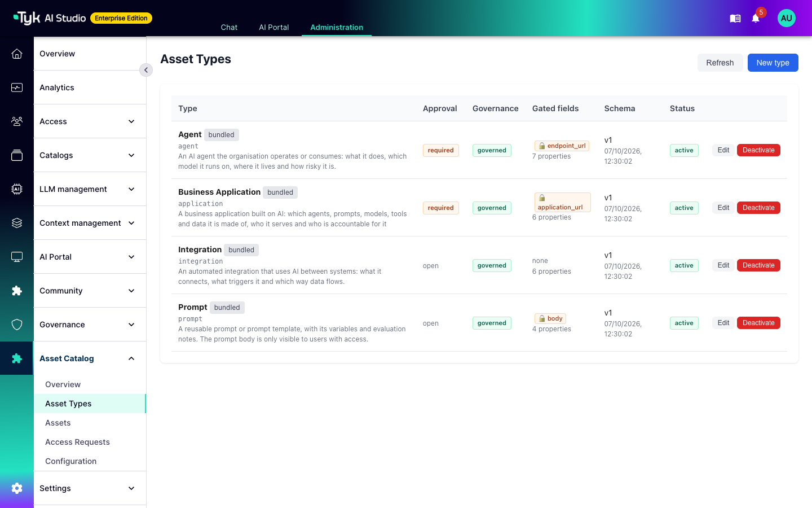The width and height of the screenshot is (812, 508).
Task: Open the AI Portal screen icon
Action: 17,257
